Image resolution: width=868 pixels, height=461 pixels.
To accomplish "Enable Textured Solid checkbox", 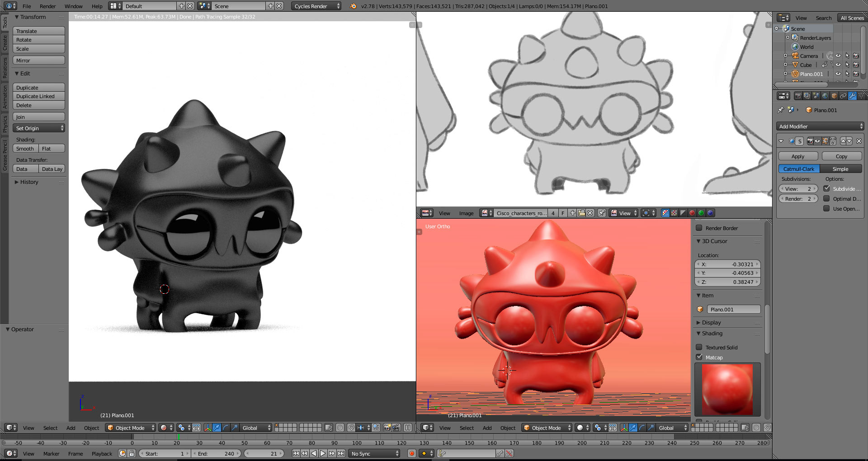I will (699, 347).
